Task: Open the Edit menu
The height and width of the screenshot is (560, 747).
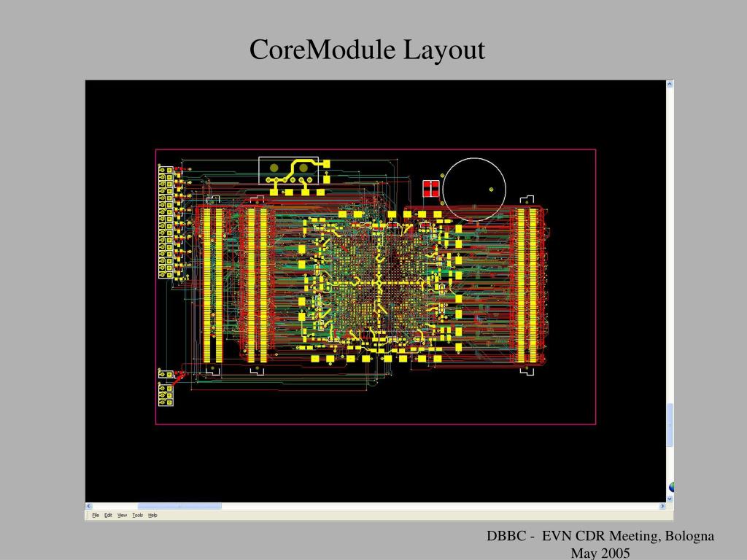Action: click(x=108, y=516)
